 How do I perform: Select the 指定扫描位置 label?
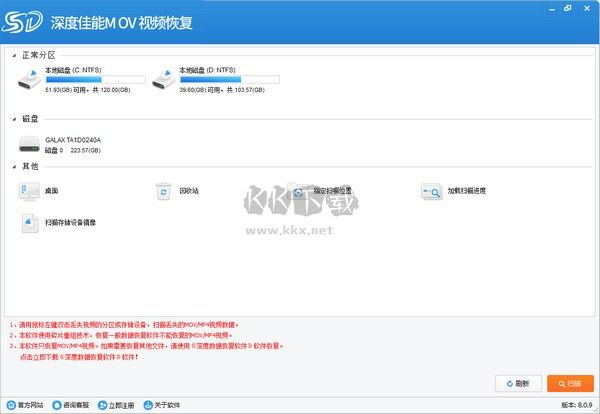(x=332, y=191)
